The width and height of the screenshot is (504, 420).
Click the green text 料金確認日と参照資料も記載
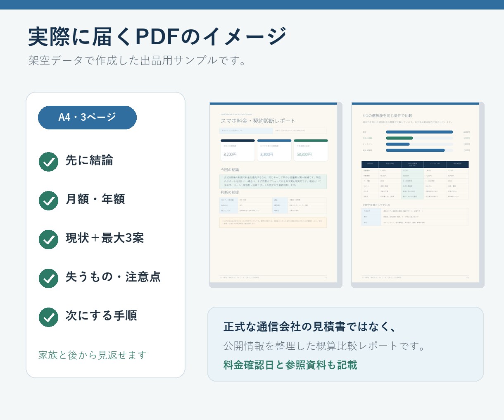tap(290, 365)
